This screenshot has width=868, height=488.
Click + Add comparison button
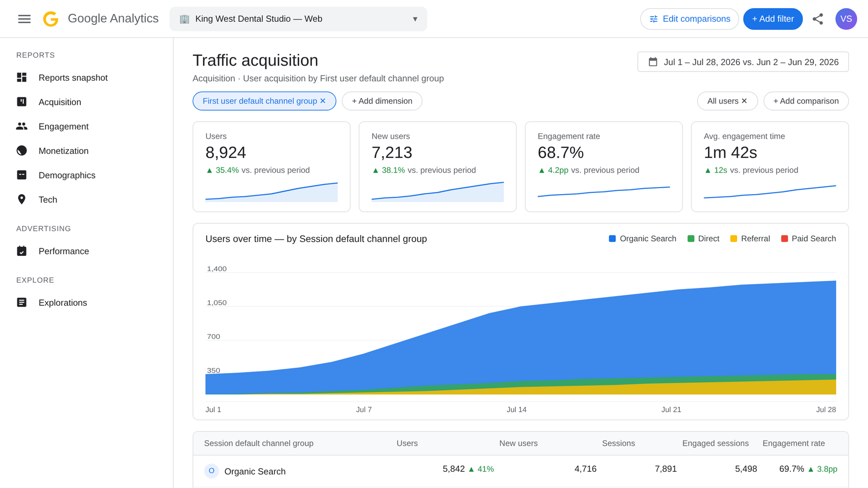click(x=806, y=101)
